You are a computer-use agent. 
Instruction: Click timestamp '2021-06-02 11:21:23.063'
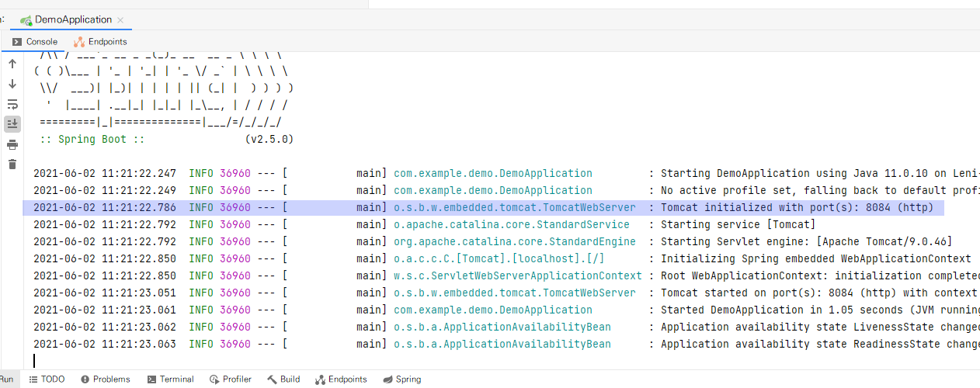click(105, 344)
